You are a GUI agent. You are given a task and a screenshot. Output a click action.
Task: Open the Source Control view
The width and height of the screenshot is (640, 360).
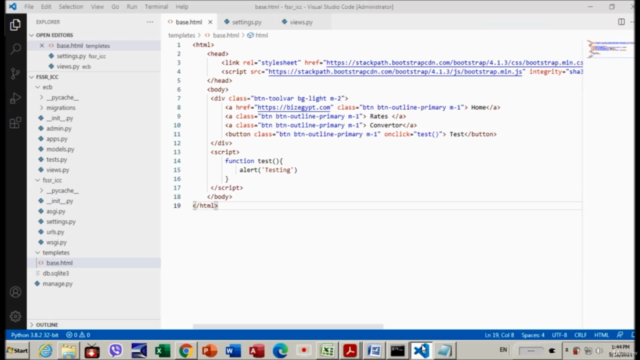tap(15, 73)
